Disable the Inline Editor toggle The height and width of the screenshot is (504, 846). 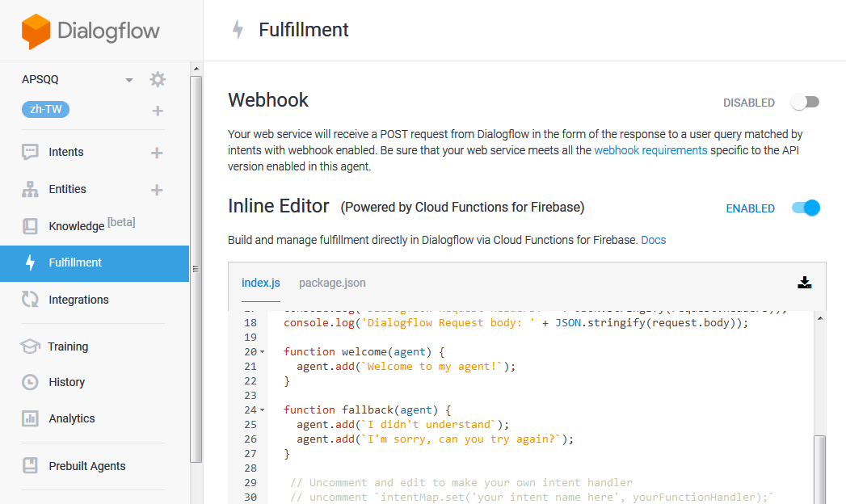806,208
